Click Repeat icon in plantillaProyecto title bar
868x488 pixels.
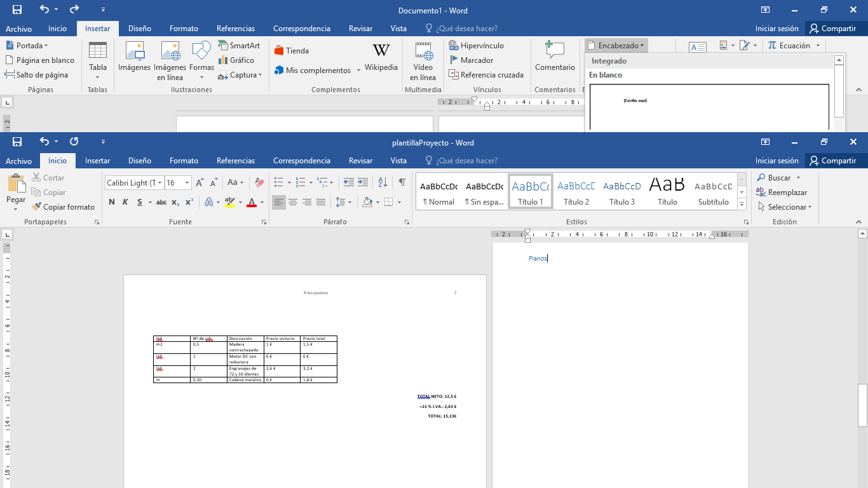pyautogui.click(x=74, y=142)
